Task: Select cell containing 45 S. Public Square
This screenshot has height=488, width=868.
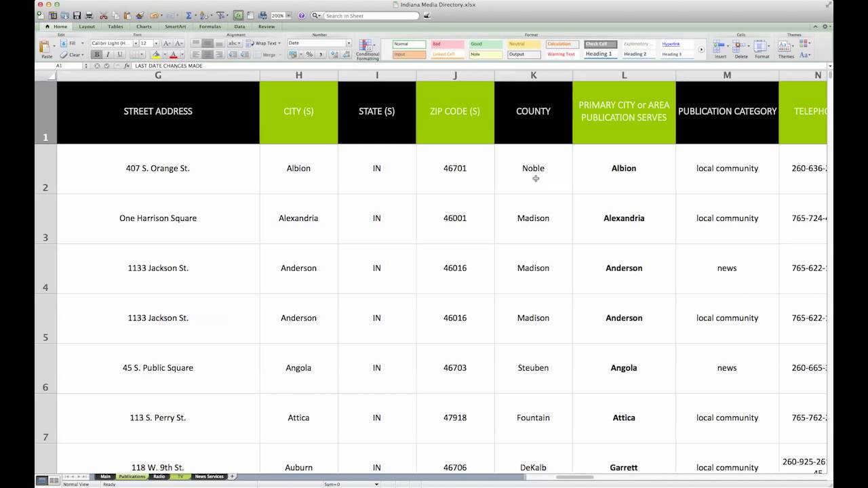Action: [x=158, y=368]
